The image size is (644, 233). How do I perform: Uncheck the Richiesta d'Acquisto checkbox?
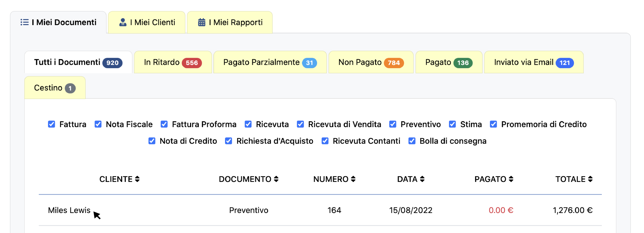point(229,141)
